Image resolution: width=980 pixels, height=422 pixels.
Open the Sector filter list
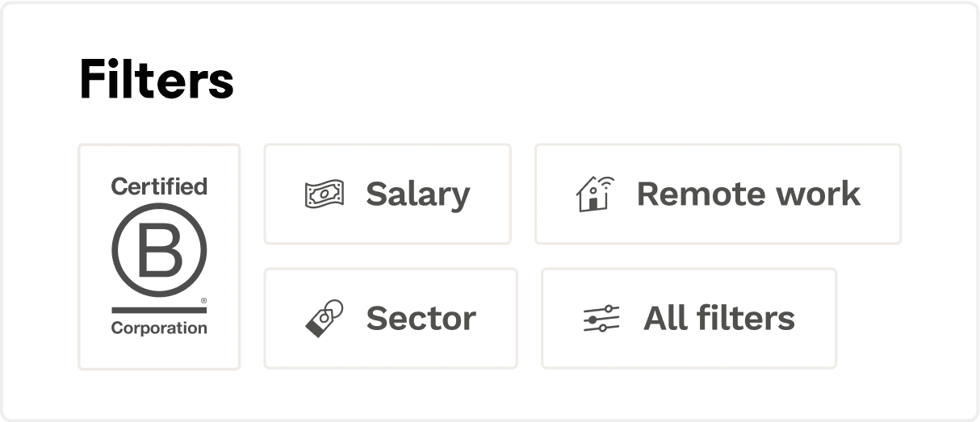(391, 318)
